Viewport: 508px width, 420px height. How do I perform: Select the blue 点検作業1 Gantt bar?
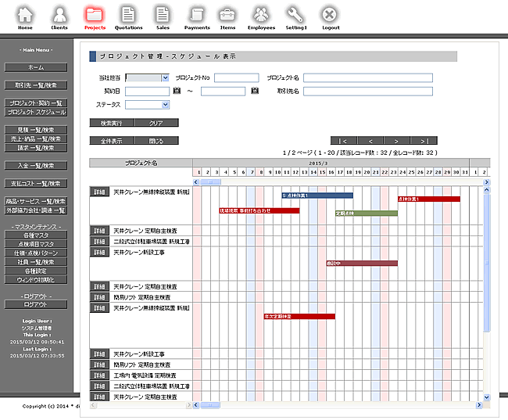point(317,196)
